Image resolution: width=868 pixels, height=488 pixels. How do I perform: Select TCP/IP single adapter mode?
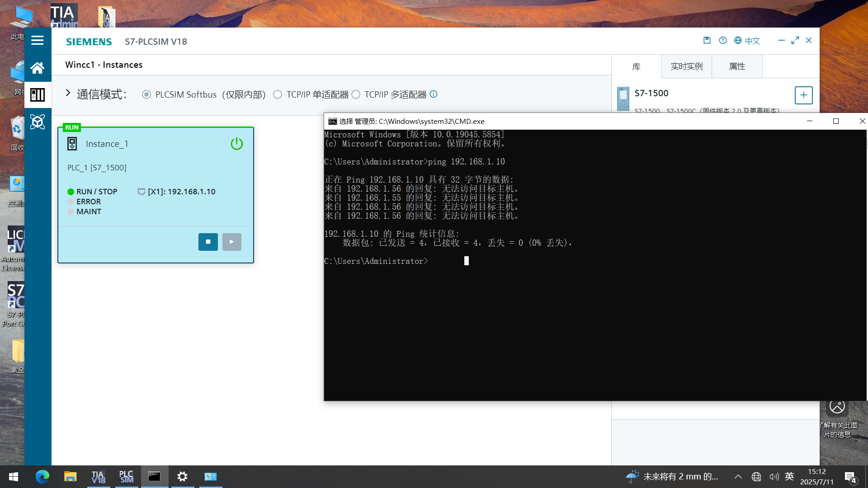(x=278, y=94)
